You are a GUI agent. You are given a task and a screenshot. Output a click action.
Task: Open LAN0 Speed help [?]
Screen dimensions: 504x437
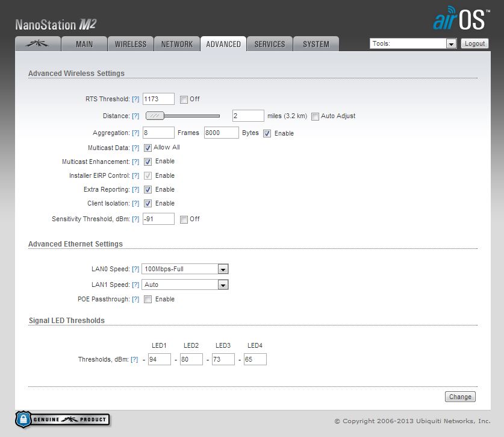click(x=135, y=269)
